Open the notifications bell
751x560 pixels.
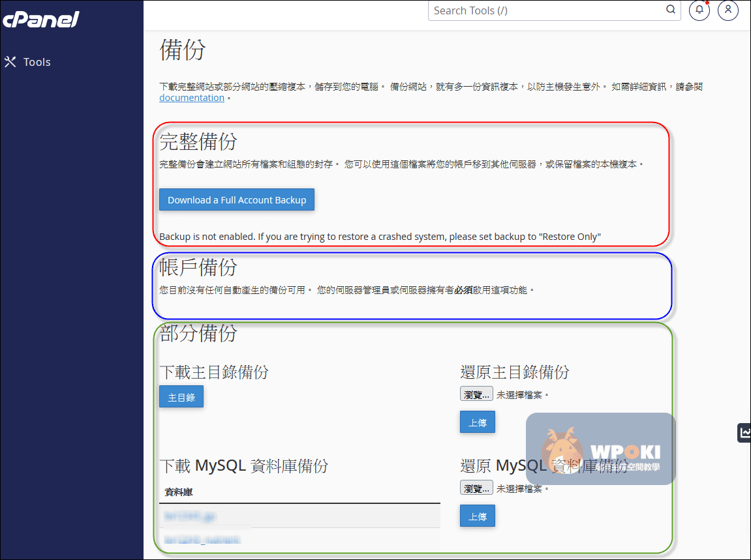[x=699, y=10]
